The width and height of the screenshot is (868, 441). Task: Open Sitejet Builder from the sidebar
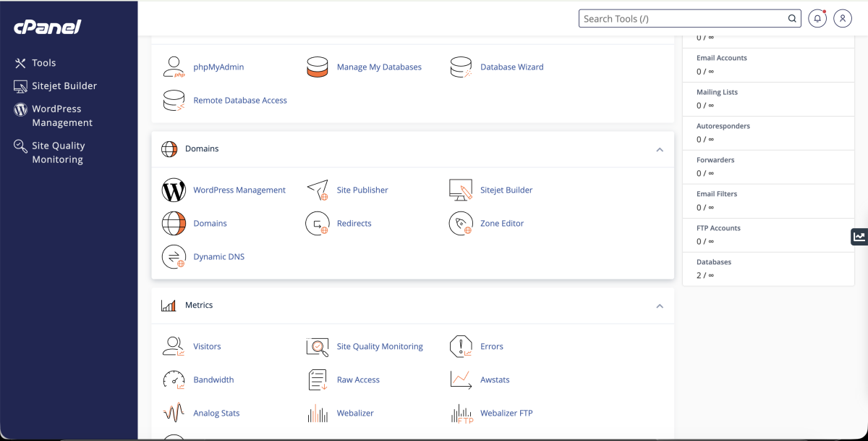[64, 85]
